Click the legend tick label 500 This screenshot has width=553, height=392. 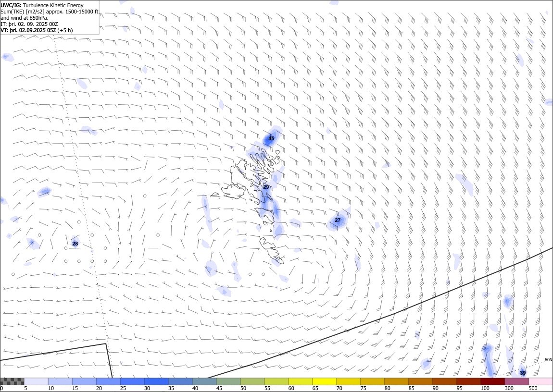pos(532,388)
